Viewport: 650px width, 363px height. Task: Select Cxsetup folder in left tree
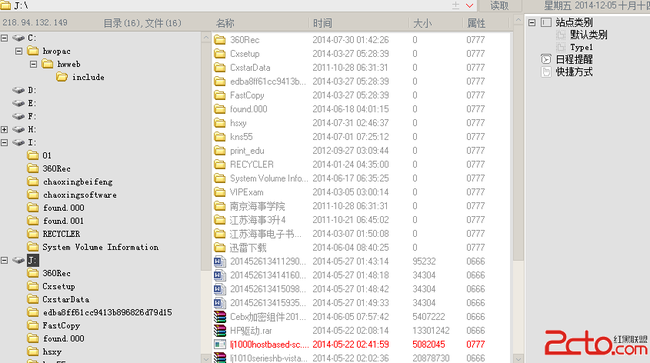(x=59, y=286)
